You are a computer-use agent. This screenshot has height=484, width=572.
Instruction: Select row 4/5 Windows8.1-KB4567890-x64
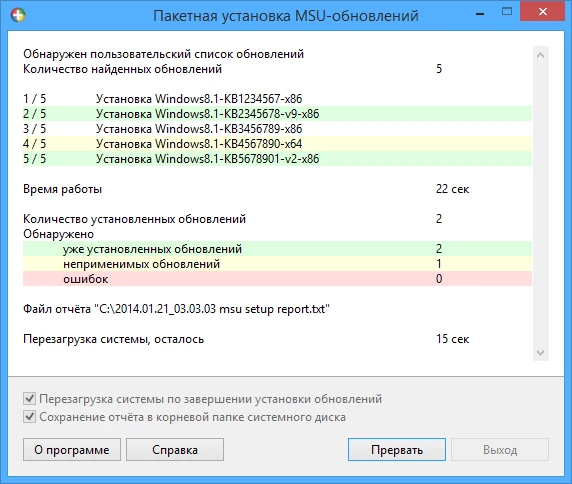click(277, 143)
